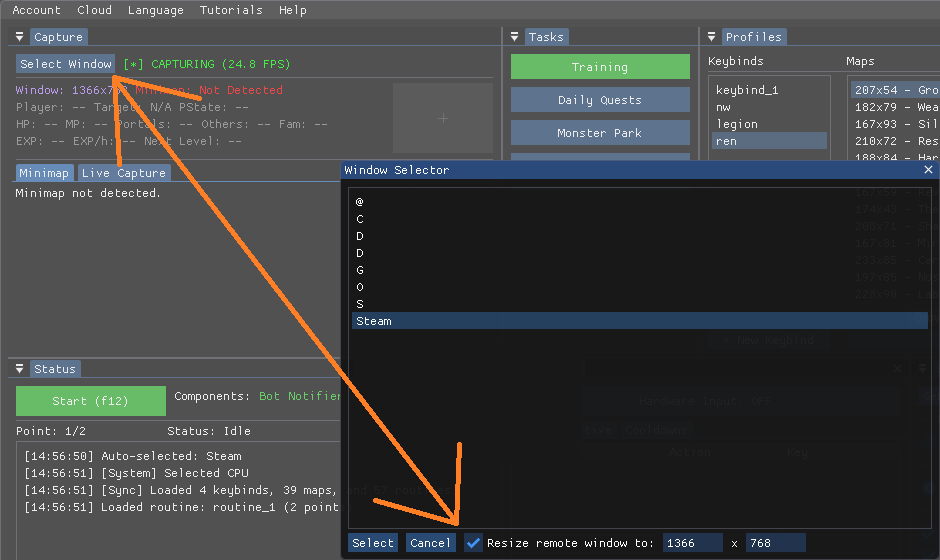Collapse the Profiles panel triangle
Image resolution: width=940 pixels, height=560 pixels.
click(x=712, y=37)
